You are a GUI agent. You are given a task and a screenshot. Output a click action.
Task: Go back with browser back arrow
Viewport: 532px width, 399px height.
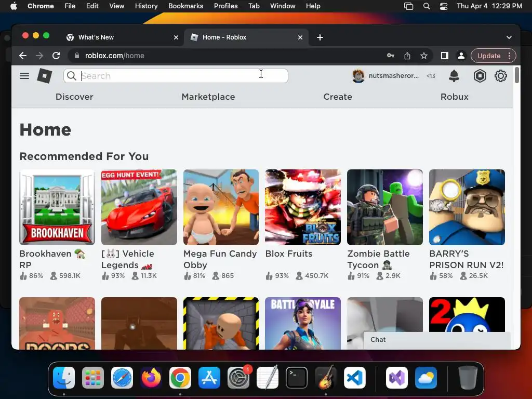pos(23,56)
